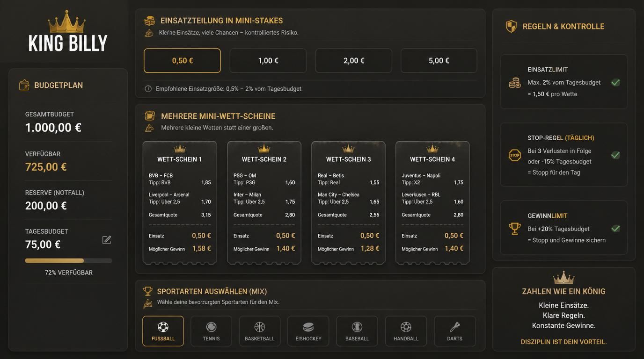This screenshot has width=644, height=359.
Task: Click the crown on Wett-Schein 3
Action: click(348, 149)
